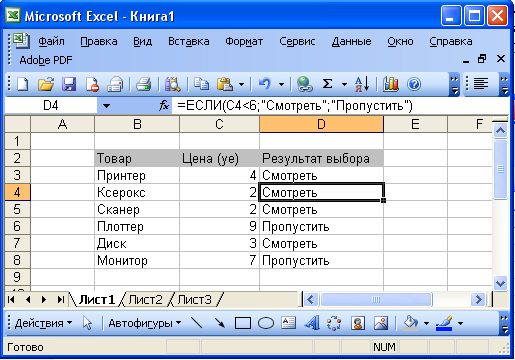Open the Формат menu
Viewport: 515px width, 360px height.
pos(244,42)
